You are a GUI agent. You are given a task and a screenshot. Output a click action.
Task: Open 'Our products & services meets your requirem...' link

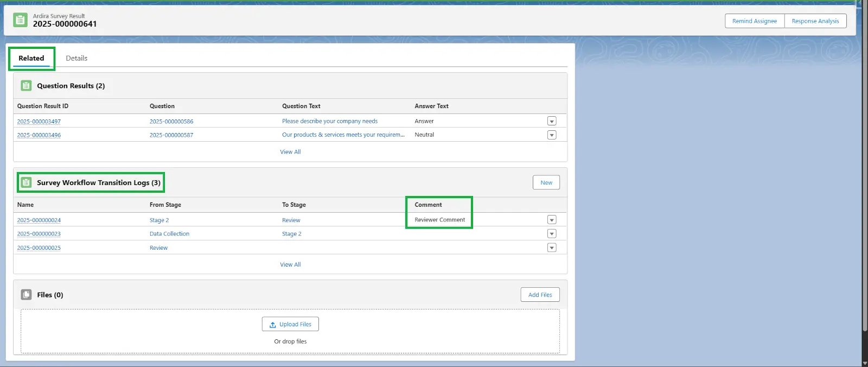(x=343, y=135)
